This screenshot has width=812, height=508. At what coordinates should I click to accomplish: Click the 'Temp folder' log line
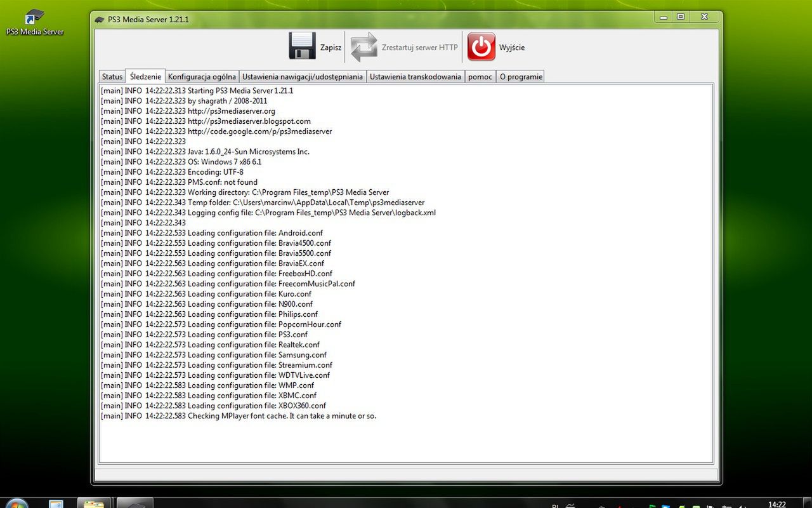pyautogui.click(x=263, y=203)
